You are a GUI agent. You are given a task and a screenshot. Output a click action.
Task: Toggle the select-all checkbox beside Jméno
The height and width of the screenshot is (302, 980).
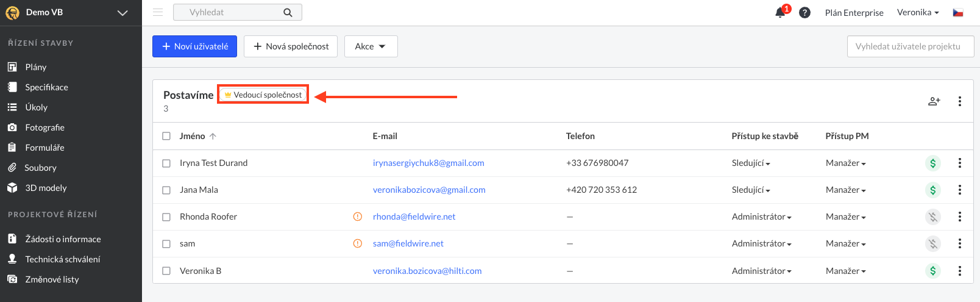click(x=166, y=136)
